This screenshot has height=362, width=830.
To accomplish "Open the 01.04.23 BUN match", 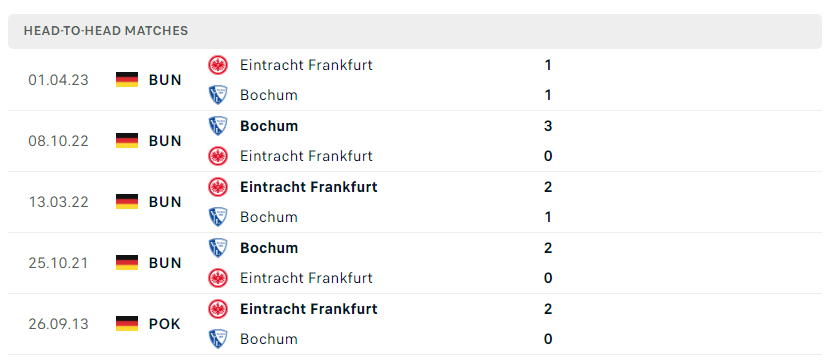I will [415, 80].
